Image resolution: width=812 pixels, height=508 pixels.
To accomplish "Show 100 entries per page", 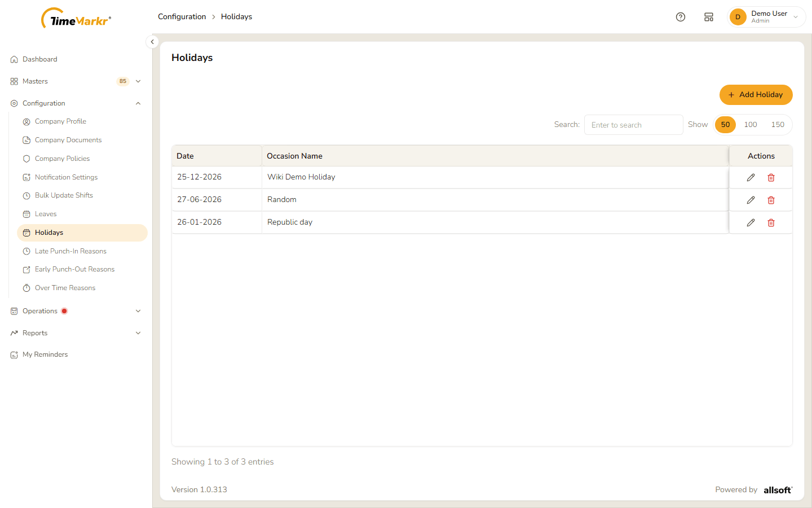I will (x=751, y=125).
